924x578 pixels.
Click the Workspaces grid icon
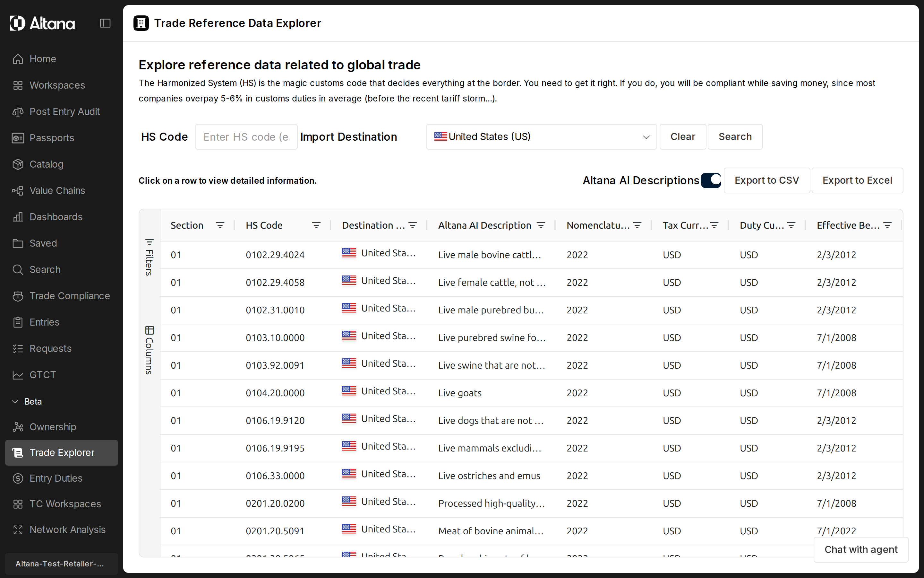click(18, 85)
